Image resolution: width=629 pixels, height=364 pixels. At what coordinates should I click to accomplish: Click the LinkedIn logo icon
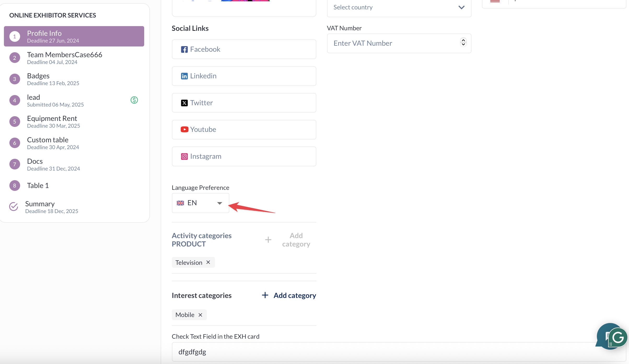[184, 76]
